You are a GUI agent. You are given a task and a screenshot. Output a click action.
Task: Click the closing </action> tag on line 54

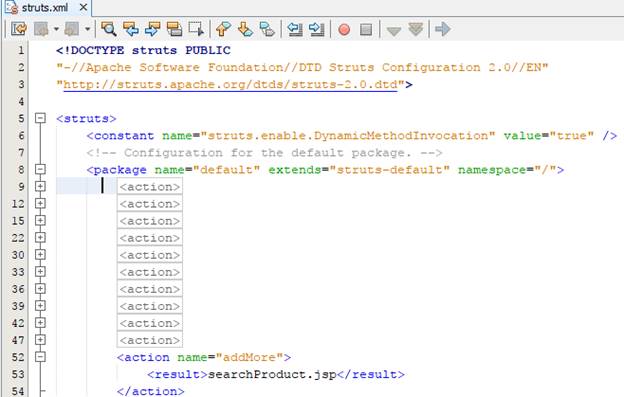tap(150, 391)
